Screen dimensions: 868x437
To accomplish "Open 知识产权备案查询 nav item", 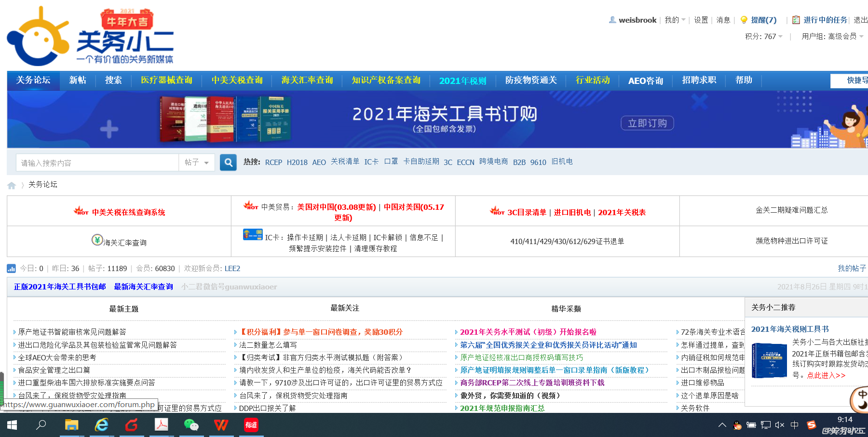I will point(386,80).
